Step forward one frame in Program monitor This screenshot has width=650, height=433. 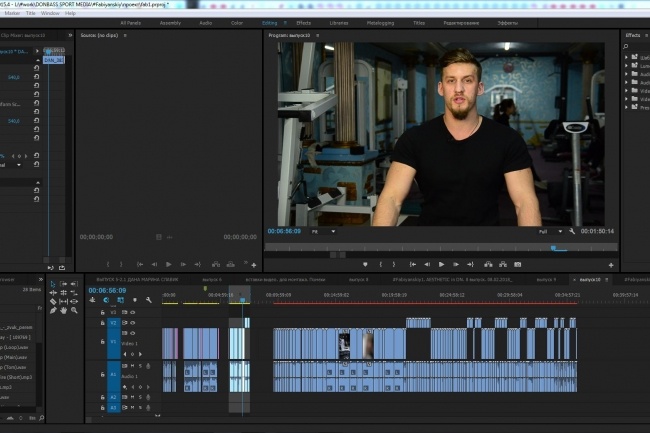click(456, 264)
